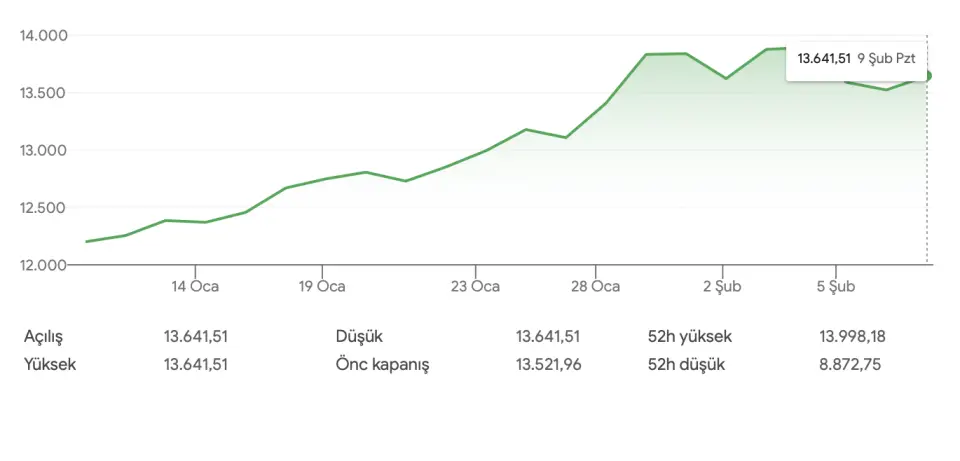The width and height of the screenshot is (960, 461).
Task: Click the 12.500 y-axis label
Action: [43, 208]
